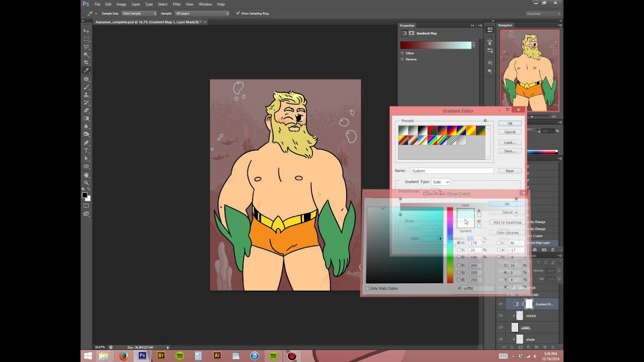Select the History Brush tool

[x=86, y=103]
